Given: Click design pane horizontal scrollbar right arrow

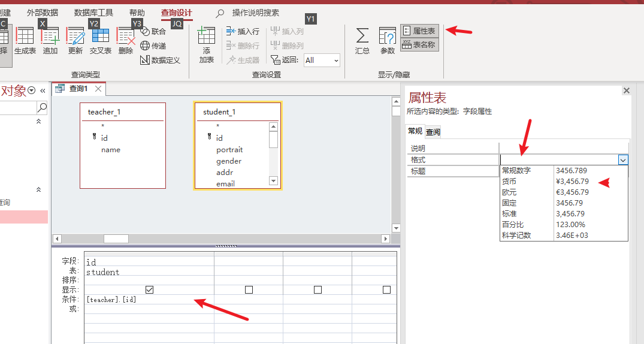Looking at the screenshot, I should click(385, 239).
